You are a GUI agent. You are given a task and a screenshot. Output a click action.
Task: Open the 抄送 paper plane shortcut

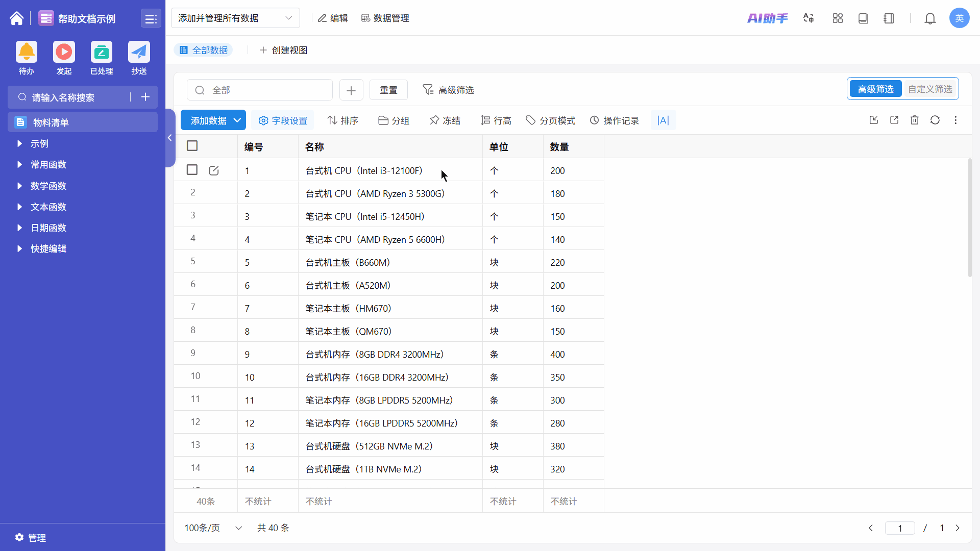[x=139, y=52]
